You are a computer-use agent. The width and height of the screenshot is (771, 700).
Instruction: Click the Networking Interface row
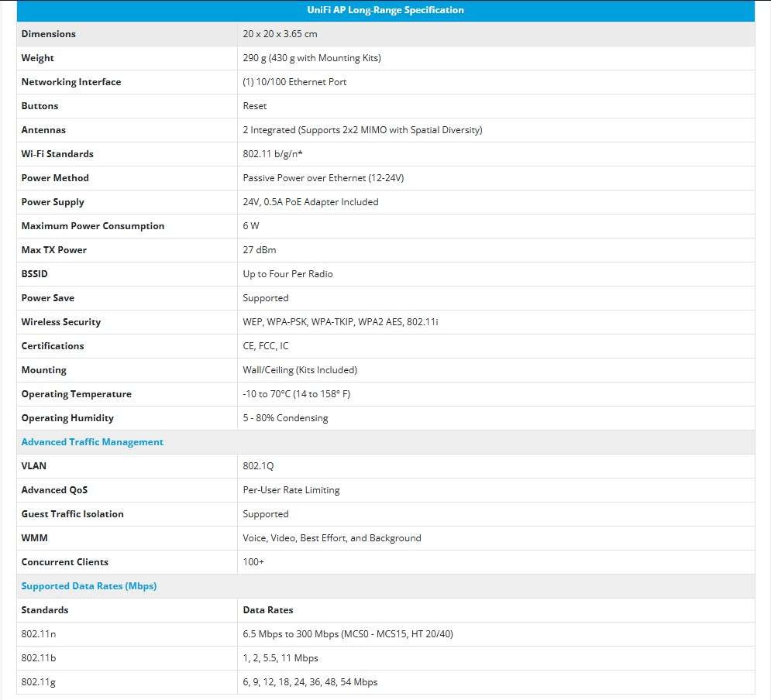click(x=71, y=82)
